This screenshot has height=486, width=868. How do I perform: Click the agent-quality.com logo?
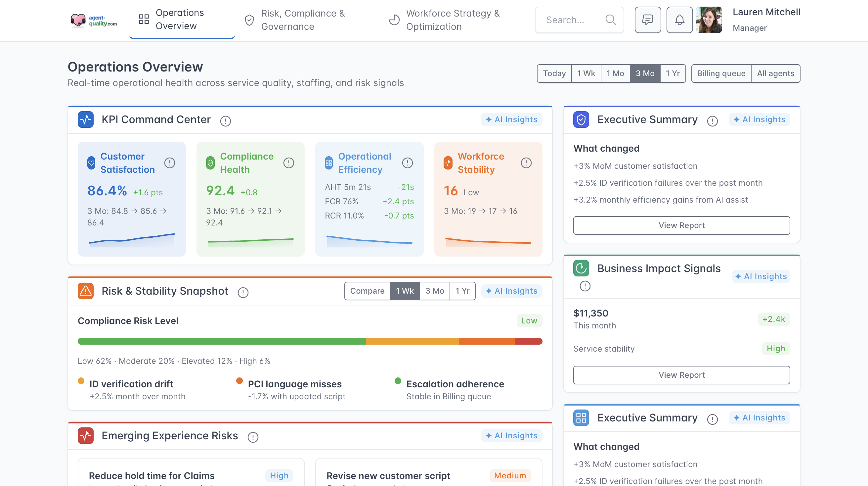point(94,20)
